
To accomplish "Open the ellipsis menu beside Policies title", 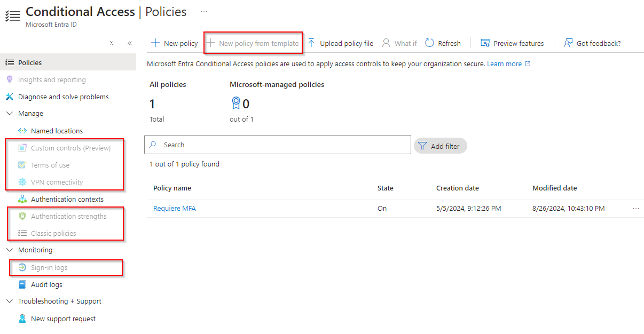I will pyautogui.click(x=203, y=11).
